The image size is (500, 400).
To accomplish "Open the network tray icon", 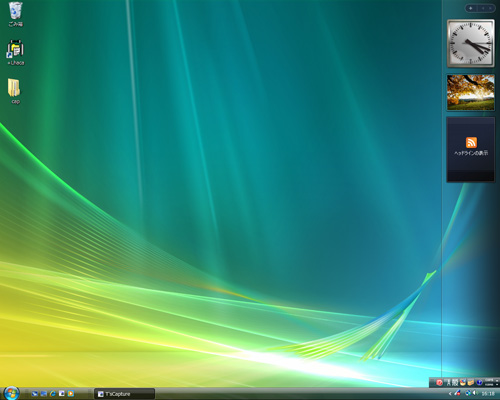I will 468,393.
